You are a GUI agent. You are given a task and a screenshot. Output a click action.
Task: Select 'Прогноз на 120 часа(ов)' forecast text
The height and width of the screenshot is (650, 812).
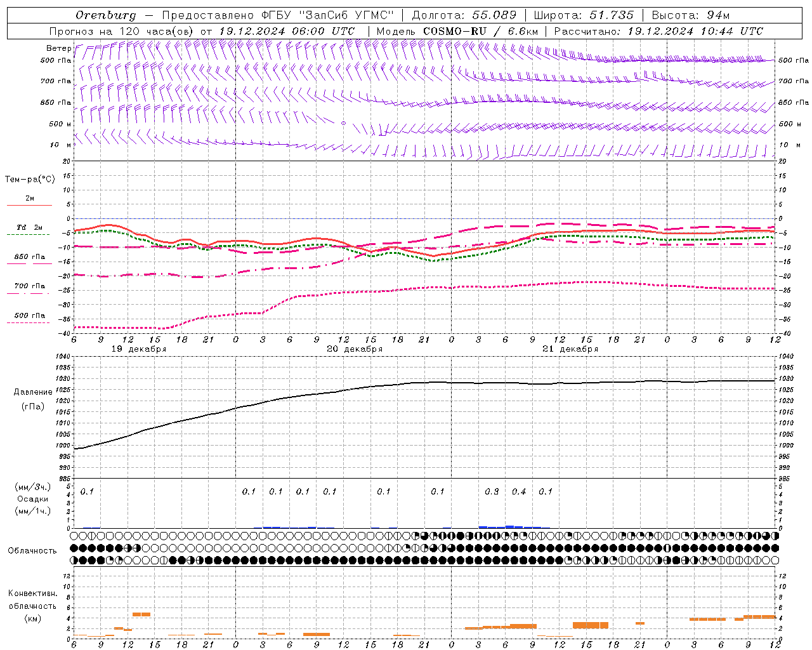coord(122,31)
